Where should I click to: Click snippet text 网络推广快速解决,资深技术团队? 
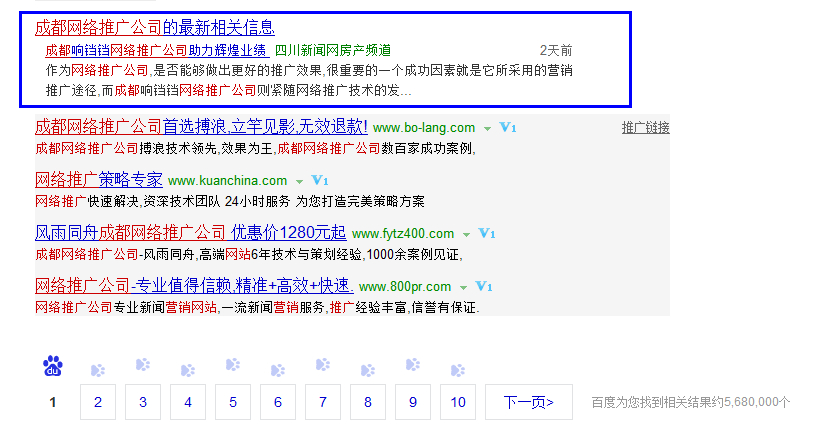click(129, 201)
